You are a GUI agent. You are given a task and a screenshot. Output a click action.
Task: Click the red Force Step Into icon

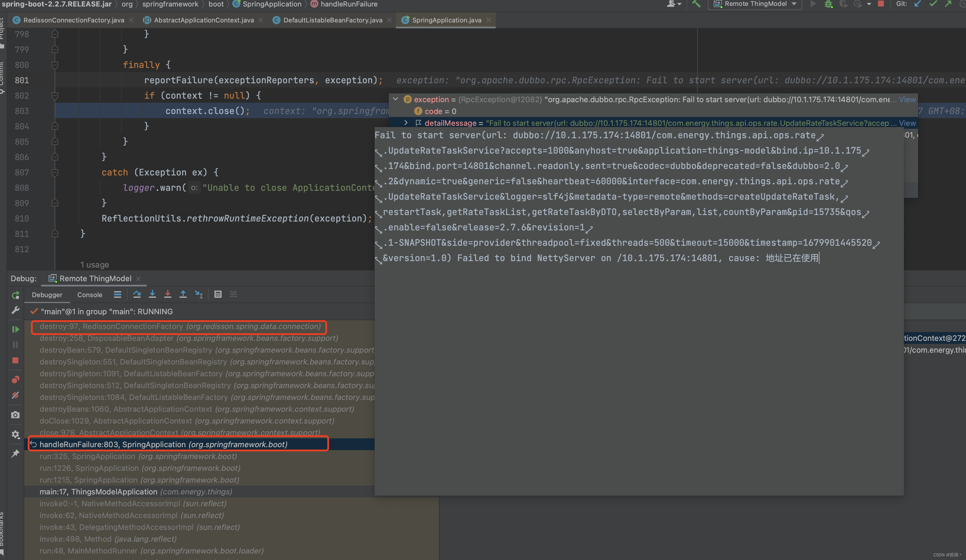[167, 294]
